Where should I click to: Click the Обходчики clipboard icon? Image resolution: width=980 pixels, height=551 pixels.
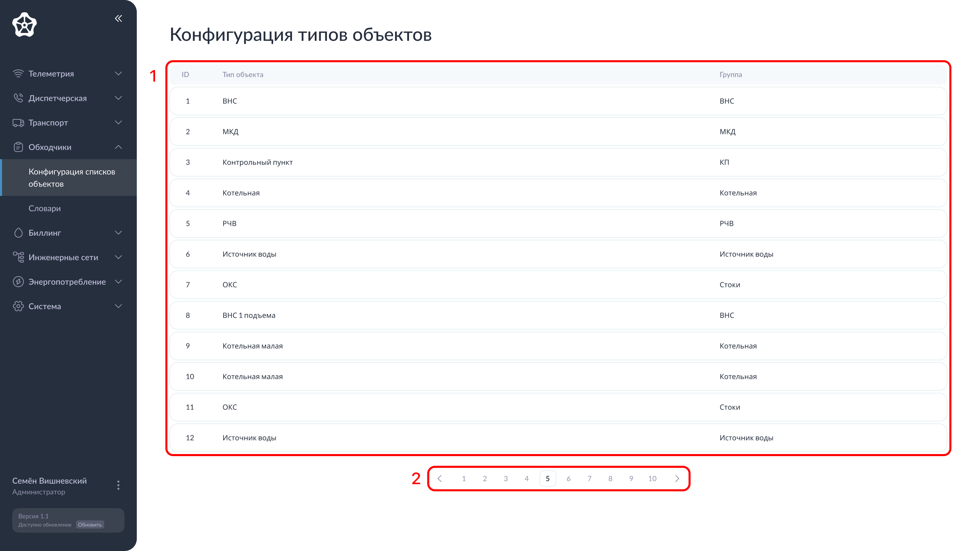[x=19, y=147]
